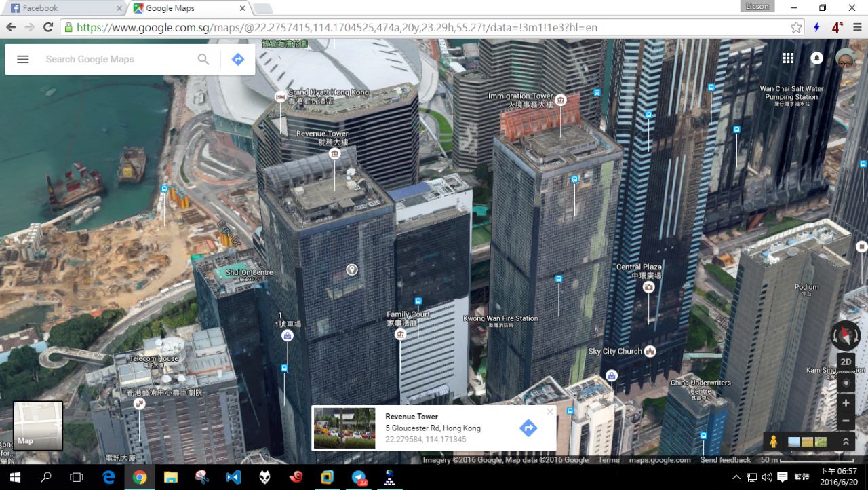
Task: Click the China Underwriters Centre label
Action: click(701, 387)
